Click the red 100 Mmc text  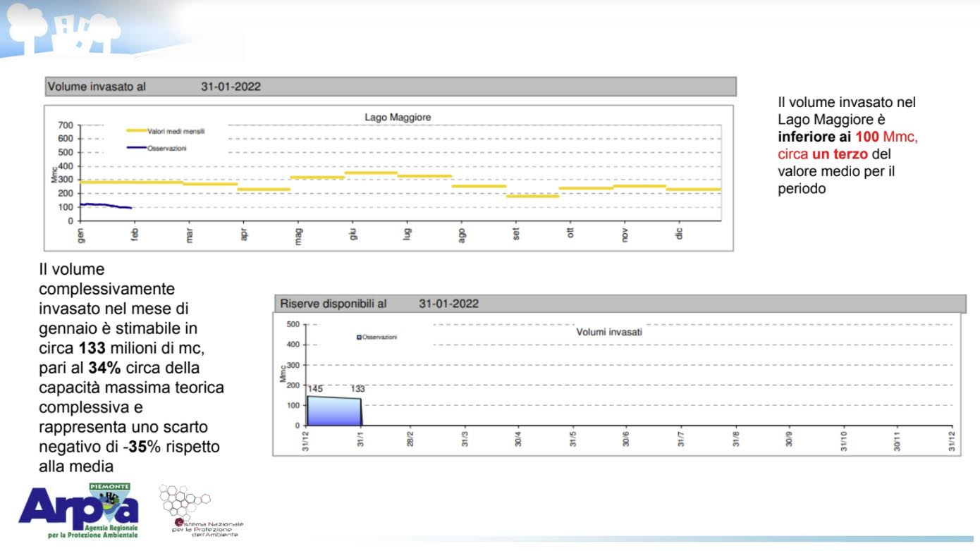coord(886,137)
